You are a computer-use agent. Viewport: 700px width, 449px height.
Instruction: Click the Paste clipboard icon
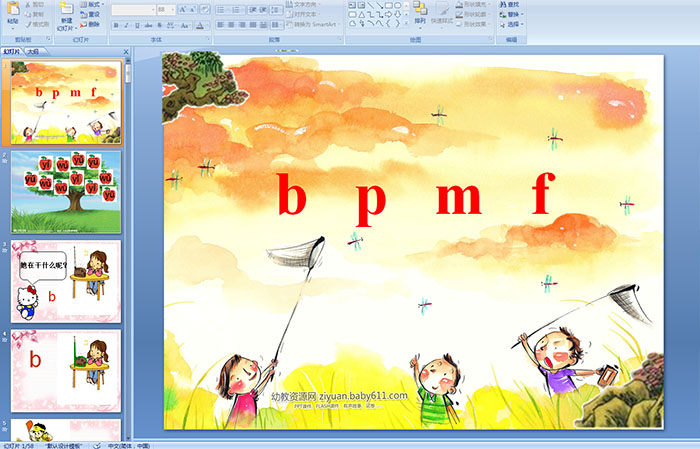(x=13, y=9)
